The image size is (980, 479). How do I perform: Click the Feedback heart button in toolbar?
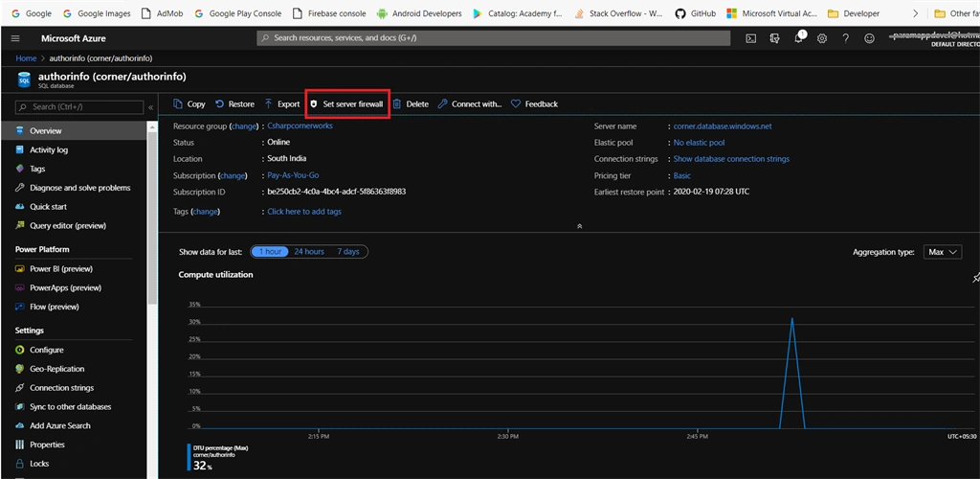pos(534,103)
